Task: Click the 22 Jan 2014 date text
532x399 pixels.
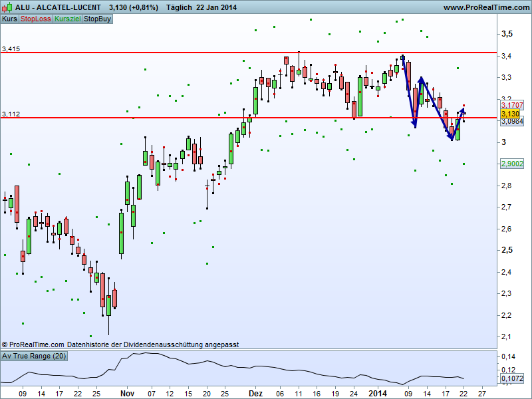Action: 216,7
